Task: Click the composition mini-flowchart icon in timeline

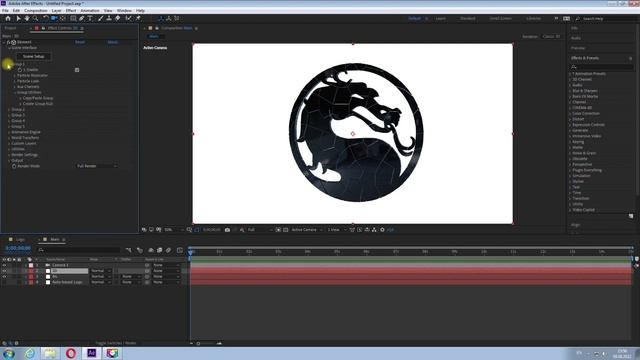Action: click(129, 250)
